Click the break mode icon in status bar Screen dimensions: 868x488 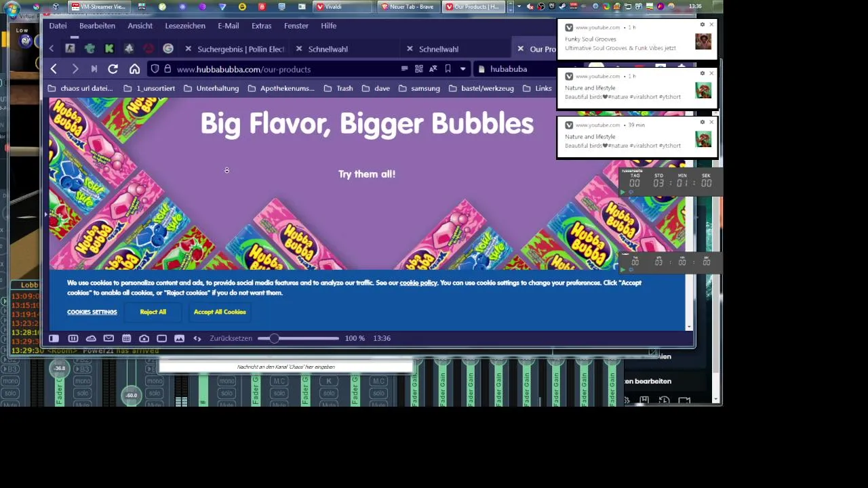pos(73,338)
